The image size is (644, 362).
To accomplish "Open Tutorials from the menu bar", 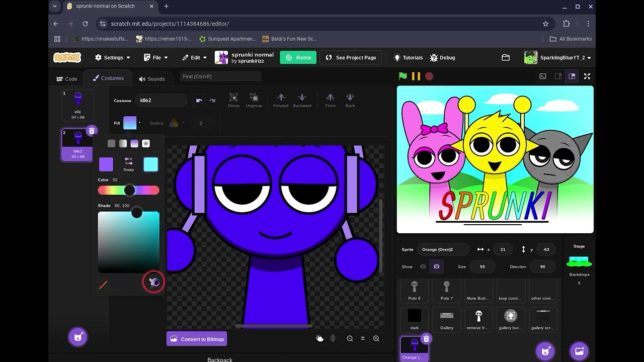I will tap(408, 58).
